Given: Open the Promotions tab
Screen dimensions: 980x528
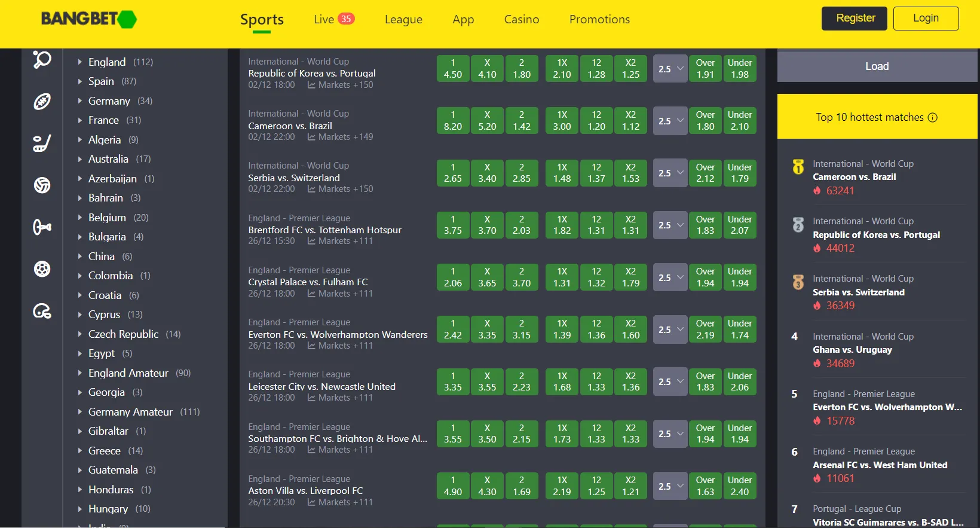Looking at the screenshot, I should 599,19.
